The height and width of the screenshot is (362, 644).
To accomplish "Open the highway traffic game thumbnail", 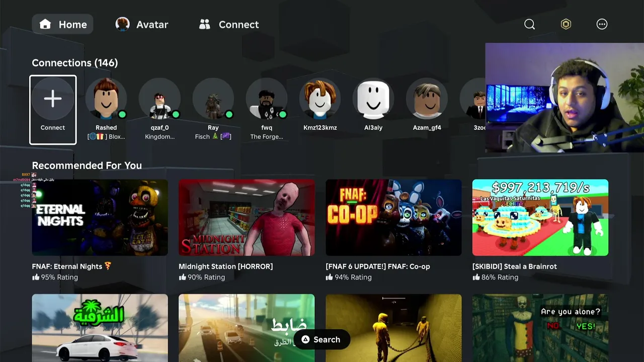I will click(247, 328).
